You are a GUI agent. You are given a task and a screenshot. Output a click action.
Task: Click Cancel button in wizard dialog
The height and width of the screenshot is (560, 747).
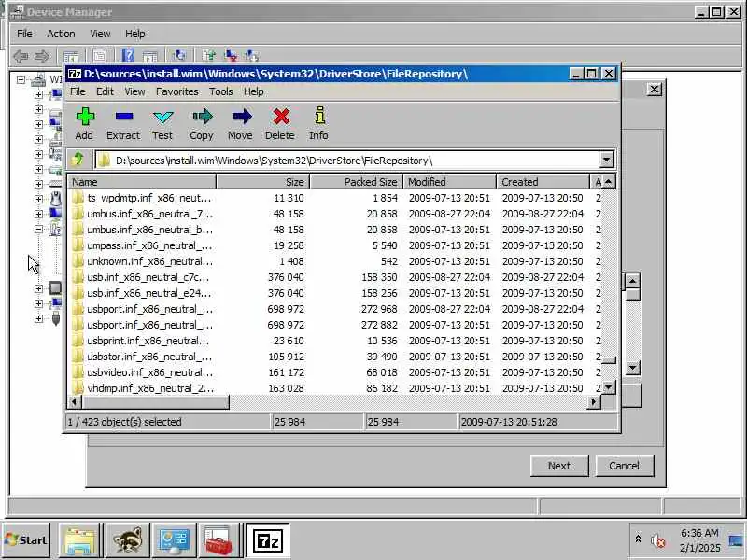tap(625, 466)
